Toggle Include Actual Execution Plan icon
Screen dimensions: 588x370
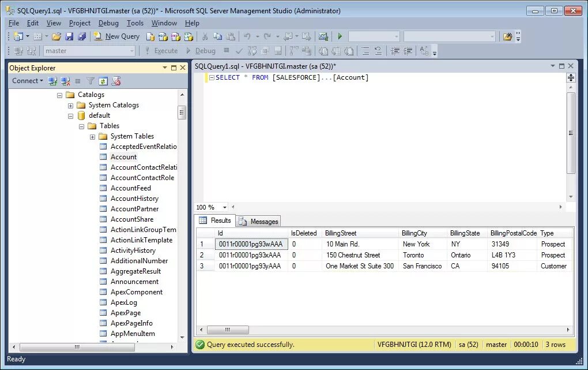(294, 51)
